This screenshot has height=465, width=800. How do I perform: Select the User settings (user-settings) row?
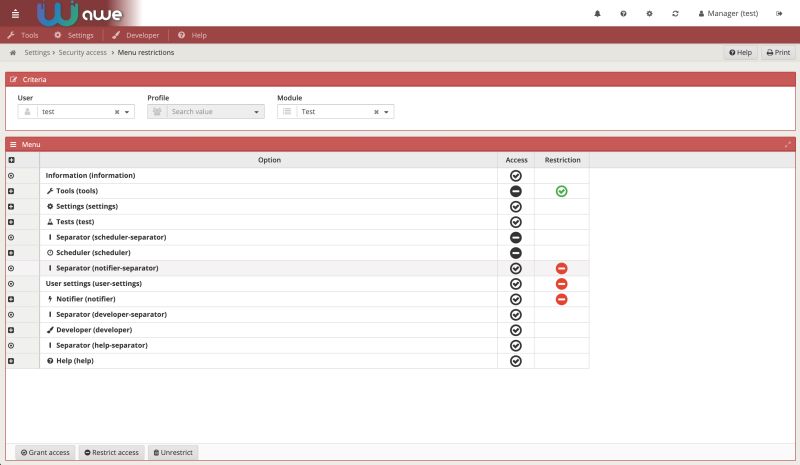pos(297,284)
